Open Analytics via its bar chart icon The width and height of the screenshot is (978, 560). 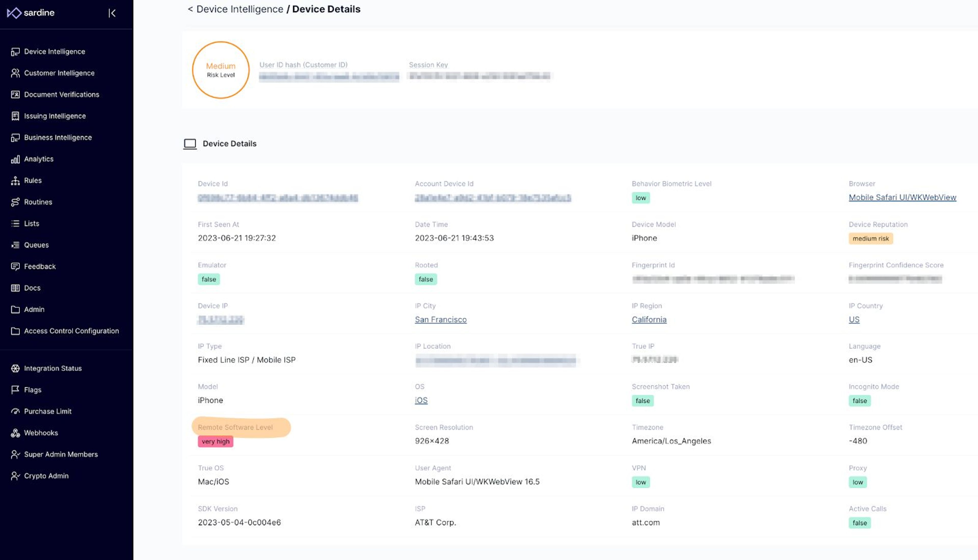pyautogui.click(x=15, y=159)
